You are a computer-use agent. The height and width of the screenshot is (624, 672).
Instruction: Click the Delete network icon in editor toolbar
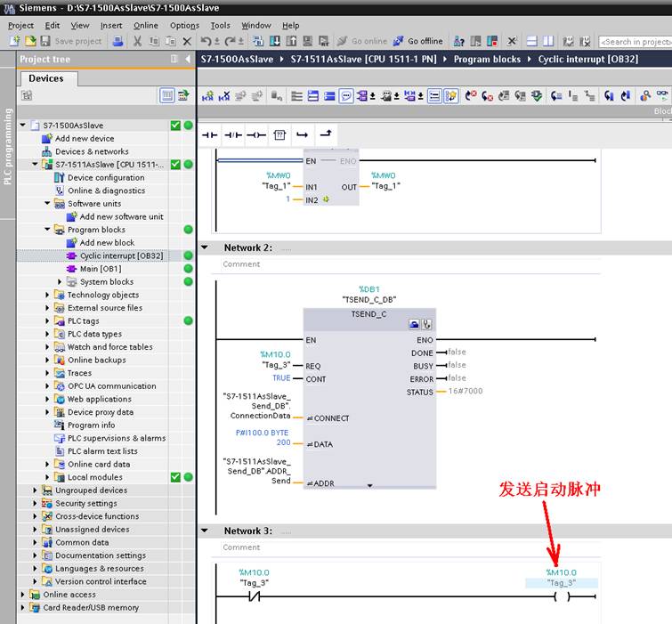point(223,96)
